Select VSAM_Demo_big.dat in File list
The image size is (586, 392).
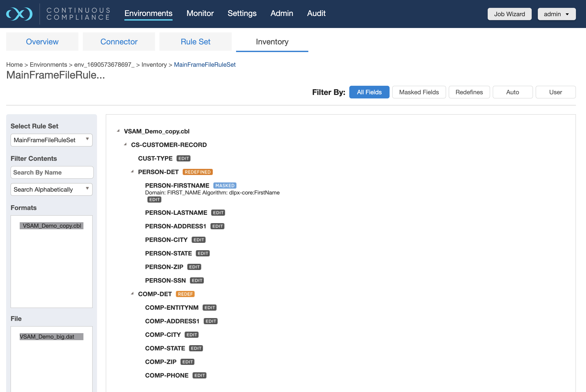coord(51,337)
